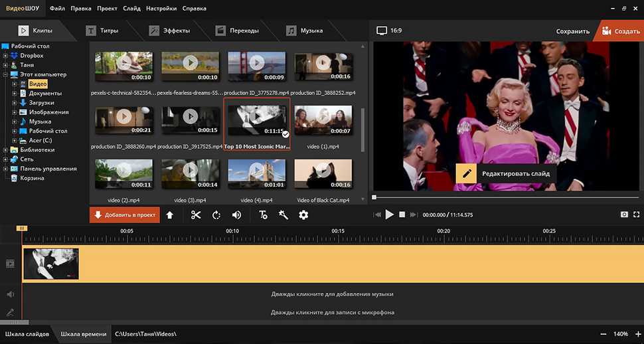The image size is (644, 344).
Task: Click the preview playback progress slider
Action: coord(505,197)
